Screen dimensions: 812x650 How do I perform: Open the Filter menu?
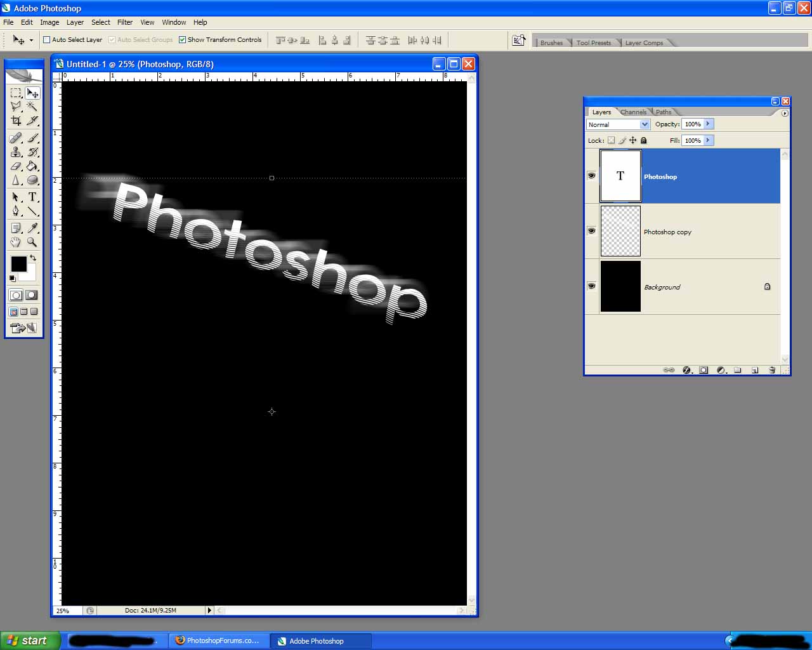click(124, 22)
